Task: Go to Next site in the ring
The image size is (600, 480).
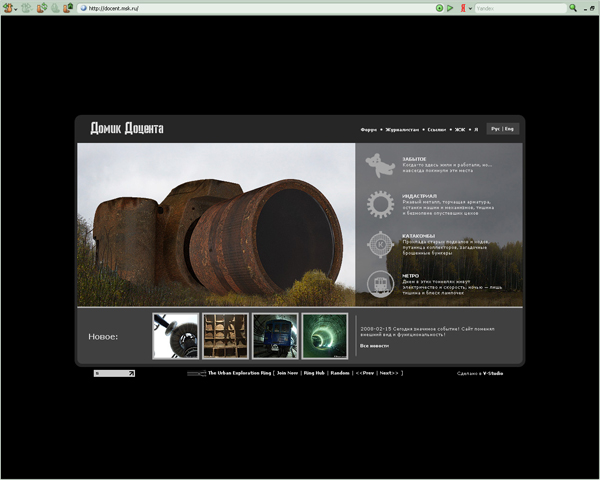Action: pyautogui.click(x=389, y=373)
